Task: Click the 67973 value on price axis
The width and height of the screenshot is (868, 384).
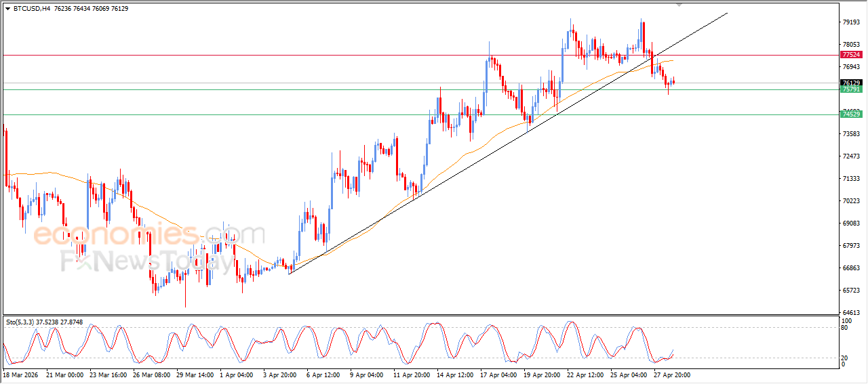Action: tap(850, 246)
